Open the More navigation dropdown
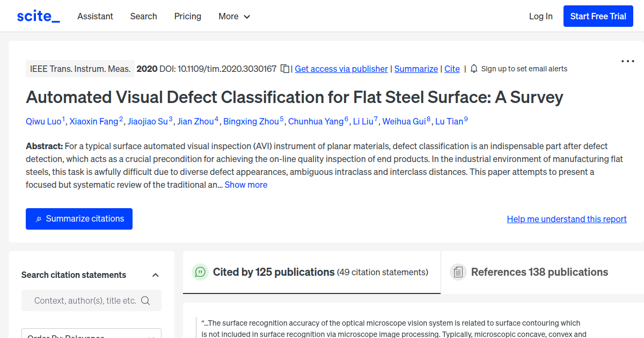 point(234,16)
